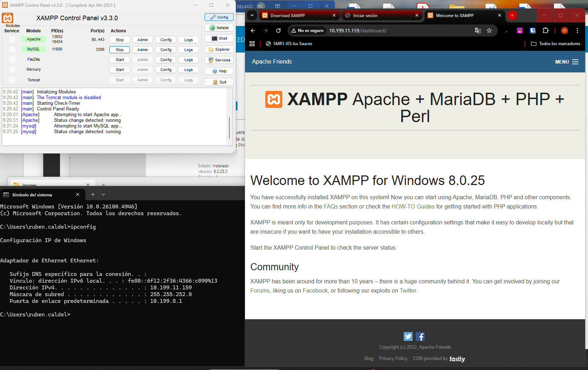This screenshot has height=370, width=588.
Task: Open the apps grid in the bookmarks bar
Action: (x=252, y=44)
